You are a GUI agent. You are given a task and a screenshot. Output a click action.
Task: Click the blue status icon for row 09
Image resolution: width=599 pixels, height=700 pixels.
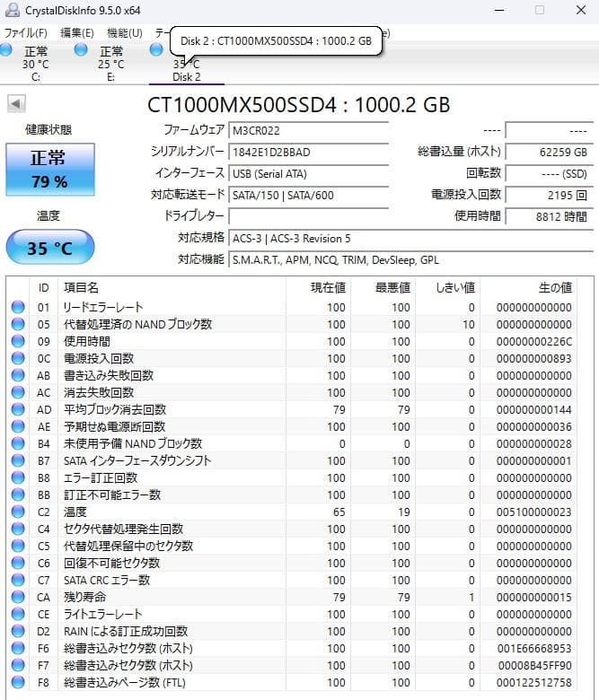pos(18,341)
